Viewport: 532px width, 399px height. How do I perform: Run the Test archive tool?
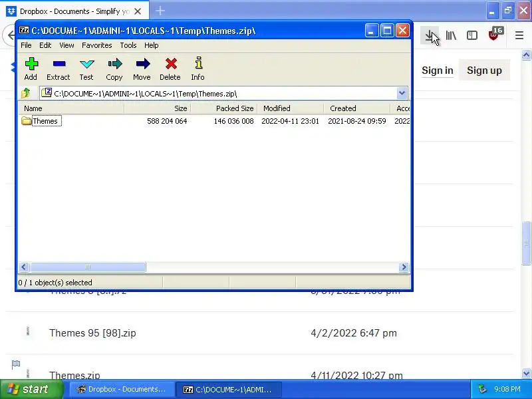pos(86,69)
